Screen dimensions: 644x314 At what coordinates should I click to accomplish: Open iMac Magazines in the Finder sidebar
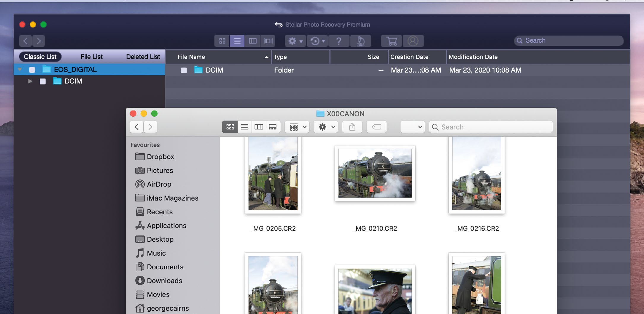pos(167,198)
